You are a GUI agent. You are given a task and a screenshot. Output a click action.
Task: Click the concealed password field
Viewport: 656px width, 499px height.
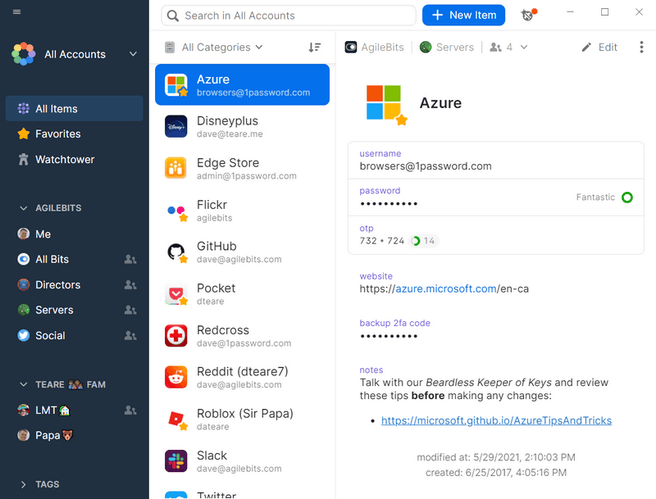coord(496,197)
